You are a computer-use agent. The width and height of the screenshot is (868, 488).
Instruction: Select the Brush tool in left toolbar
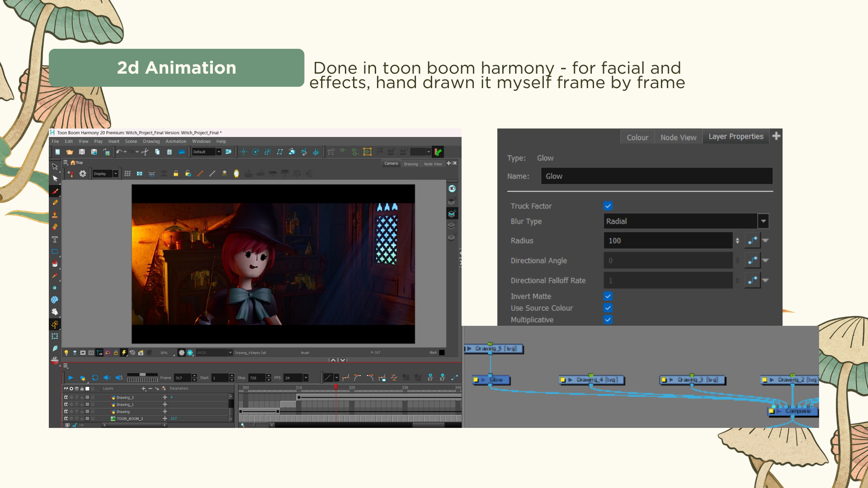(x=55, y=191)
